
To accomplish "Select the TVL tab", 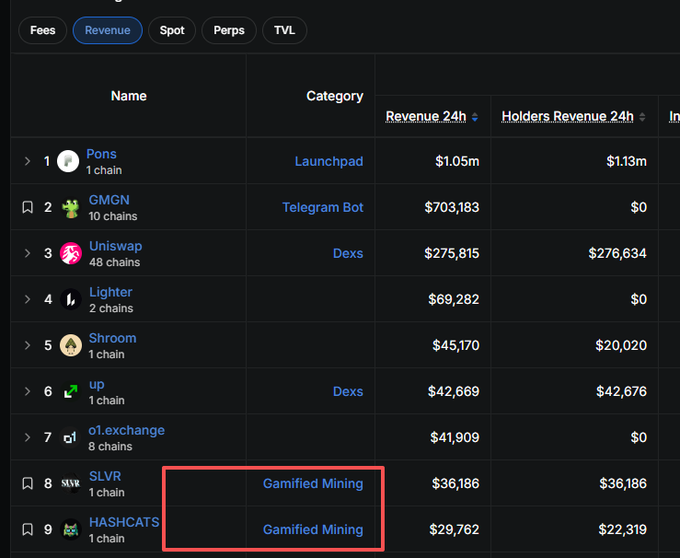I will pyautogui.click(x=284, y=30).
